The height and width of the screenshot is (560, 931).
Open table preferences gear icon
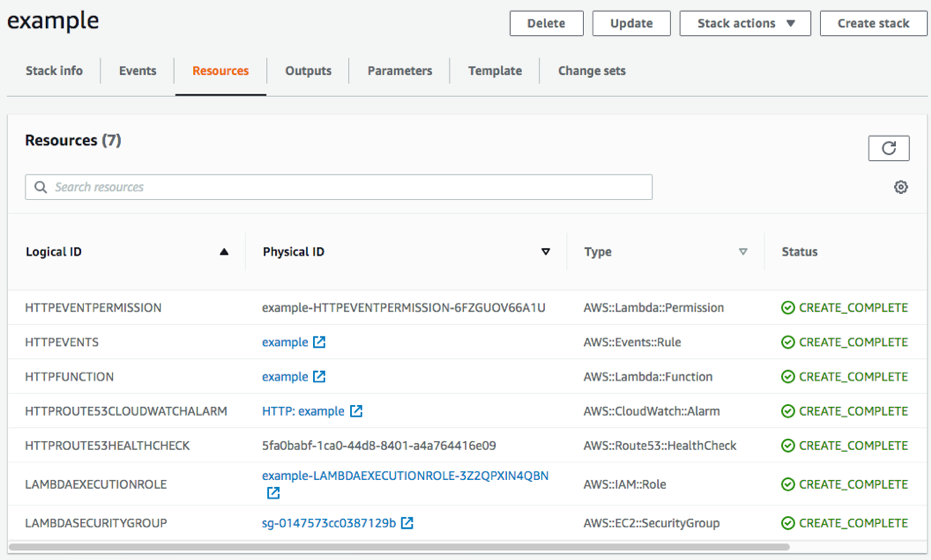tap(900, 187)
